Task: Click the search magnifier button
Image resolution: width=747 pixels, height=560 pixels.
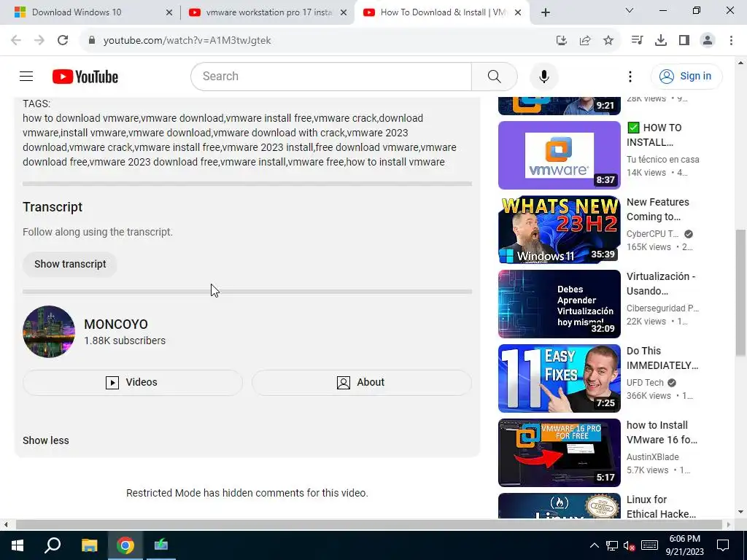Action: point(494,76)
